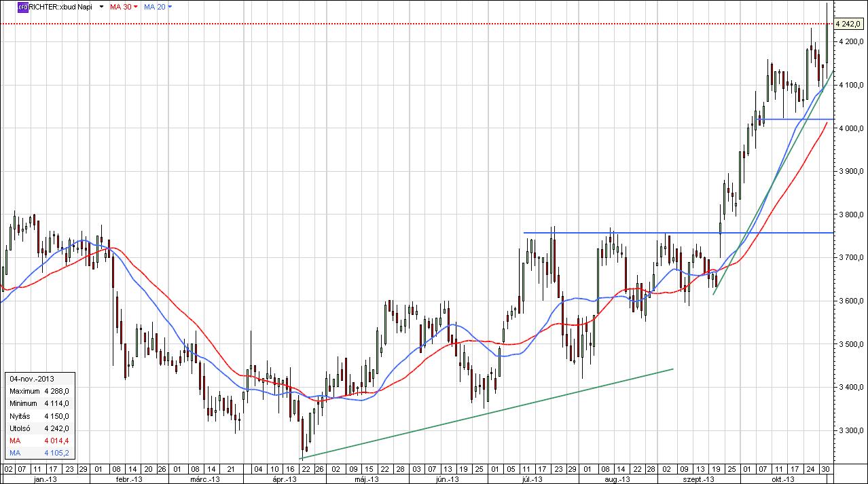Select the 3 400,0 price axis label
The height and width of the screenshot is (484, 868).
[851, 388]
